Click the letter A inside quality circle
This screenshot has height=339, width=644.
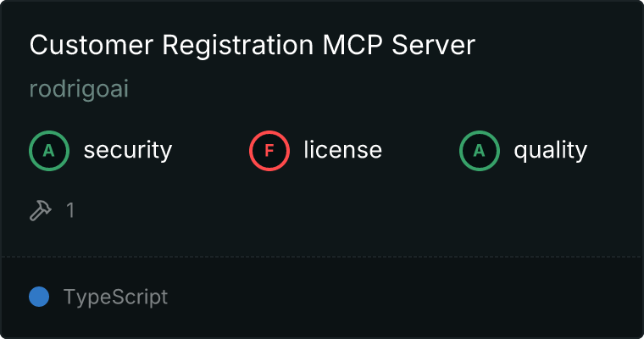tap(480, 151)
